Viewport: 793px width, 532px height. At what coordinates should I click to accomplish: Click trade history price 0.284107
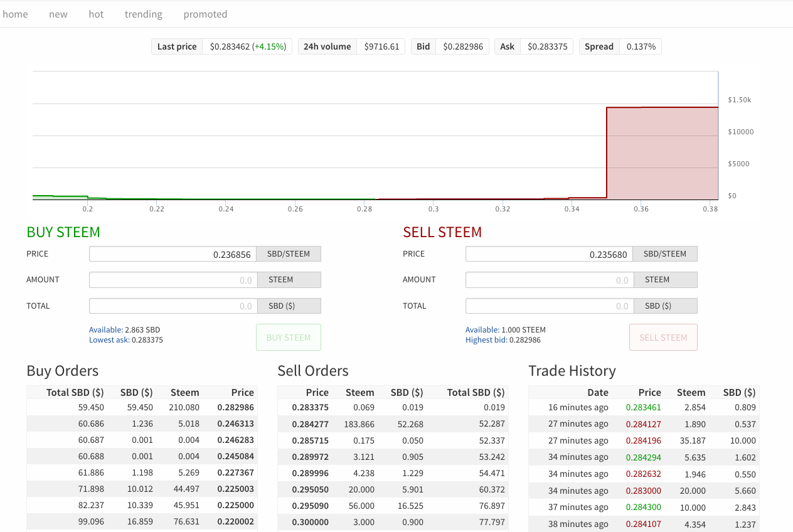[x=644, y=524]
